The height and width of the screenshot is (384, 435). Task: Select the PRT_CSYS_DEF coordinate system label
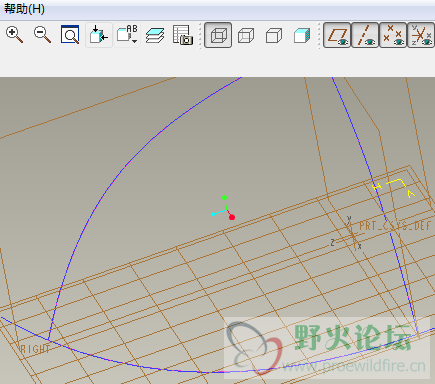click(395, 226)
